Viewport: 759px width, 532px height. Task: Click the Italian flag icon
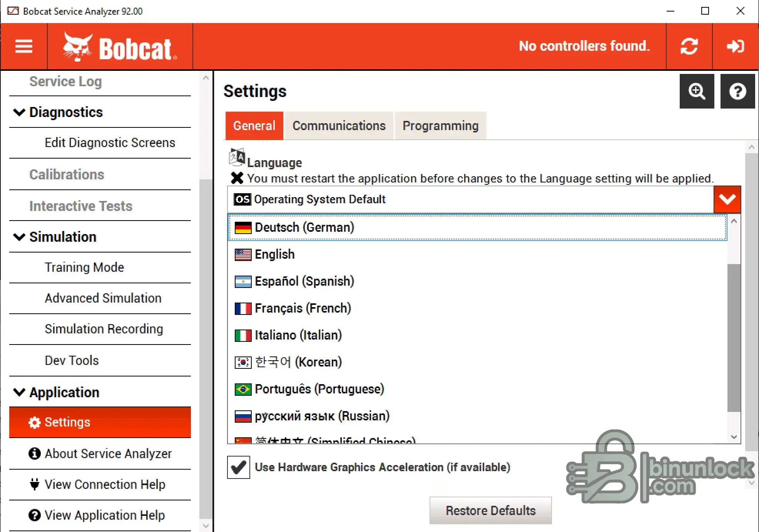[x=243, y=335]
